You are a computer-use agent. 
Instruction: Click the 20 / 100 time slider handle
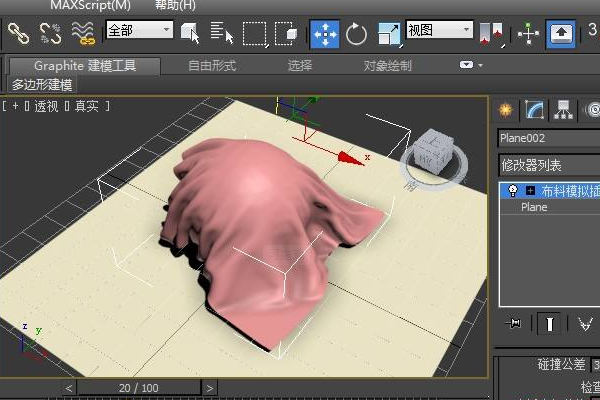click(x=138, y=387)
